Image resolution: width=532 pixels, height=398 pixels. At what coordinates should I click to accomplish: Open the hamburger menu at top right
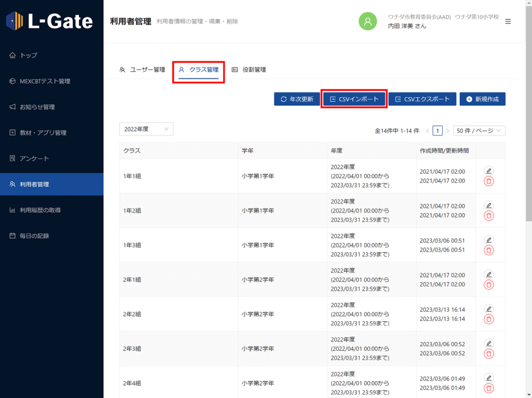tap(508, 21)
